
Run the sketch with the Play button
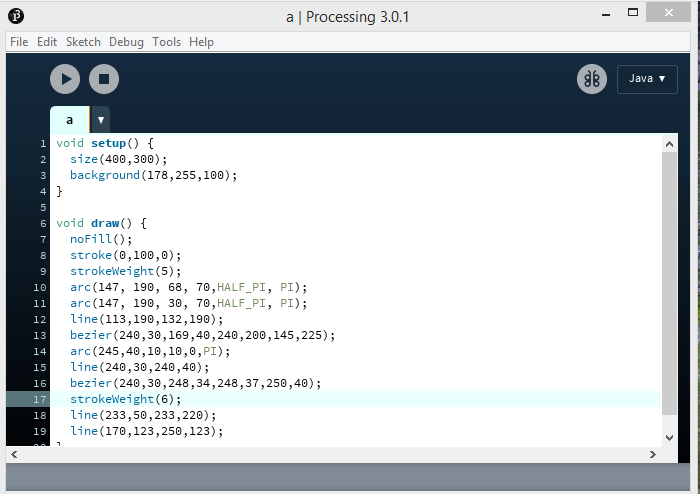(65, 79)
